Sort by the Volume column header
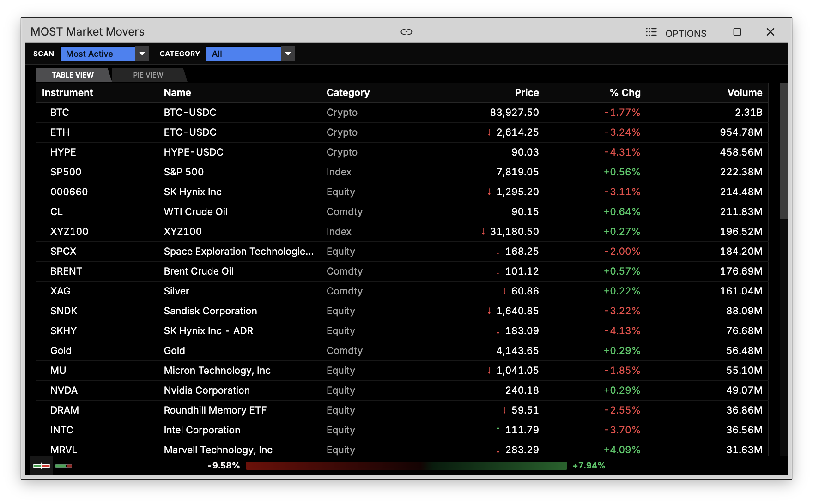This screenshot has width=813, height=504. click(745, 93)
